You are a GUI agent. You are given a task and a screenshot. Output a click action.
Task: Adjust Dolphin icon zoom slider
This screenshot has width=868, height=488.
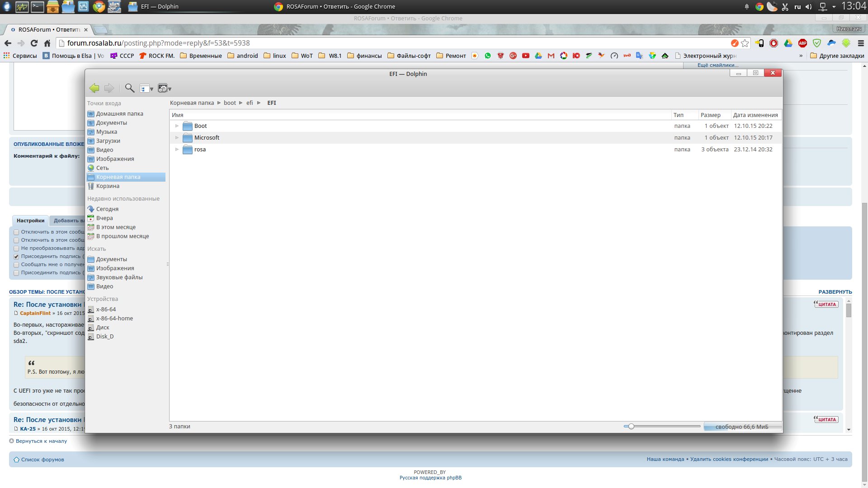631,427
